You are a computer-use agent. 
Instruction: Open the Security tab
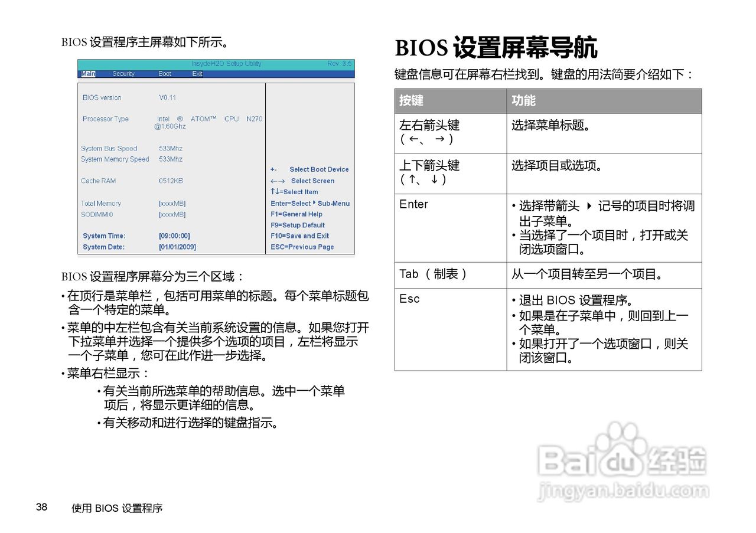[125, 74]
